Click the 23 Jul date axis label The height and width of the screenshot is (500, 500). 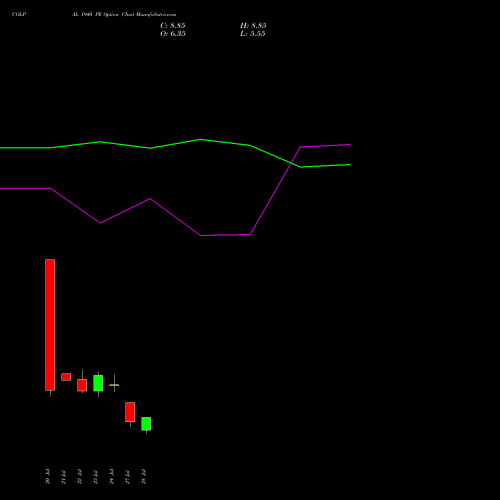[x=95, y=477]
